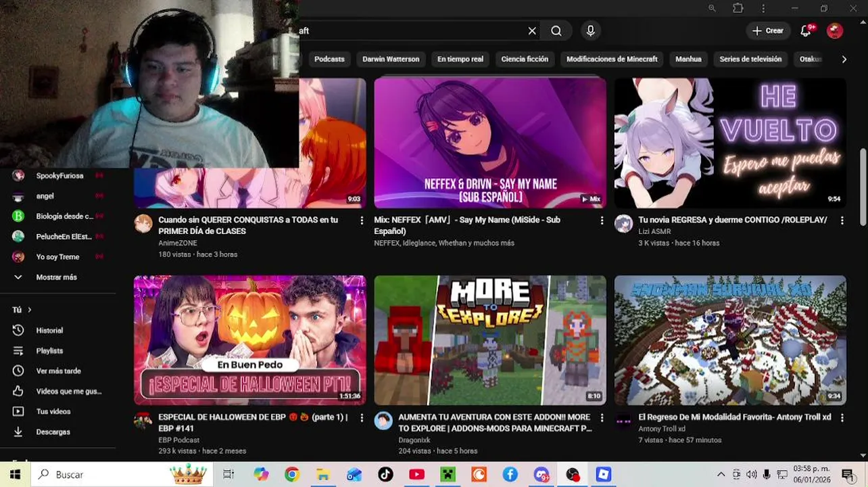Select the Manhua chip
Viewport: 868px width, 487px height.
(688, 59)
